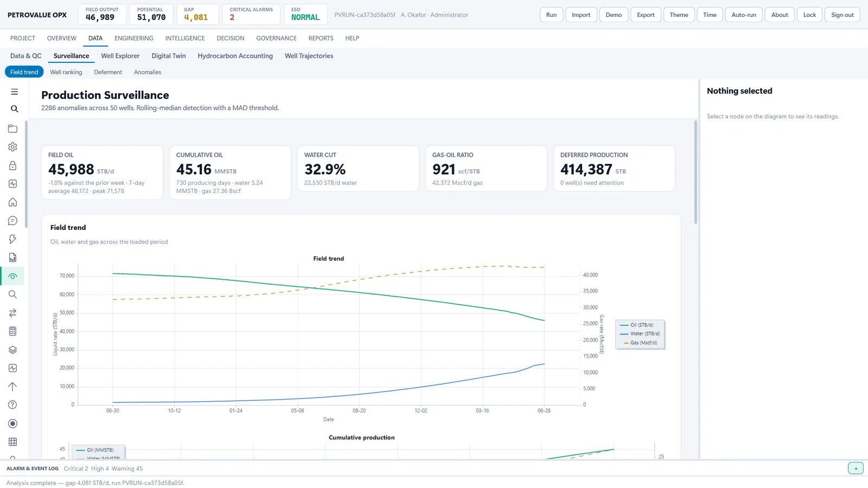Click the magnifier icon below the eye icon

pos(12,294)
